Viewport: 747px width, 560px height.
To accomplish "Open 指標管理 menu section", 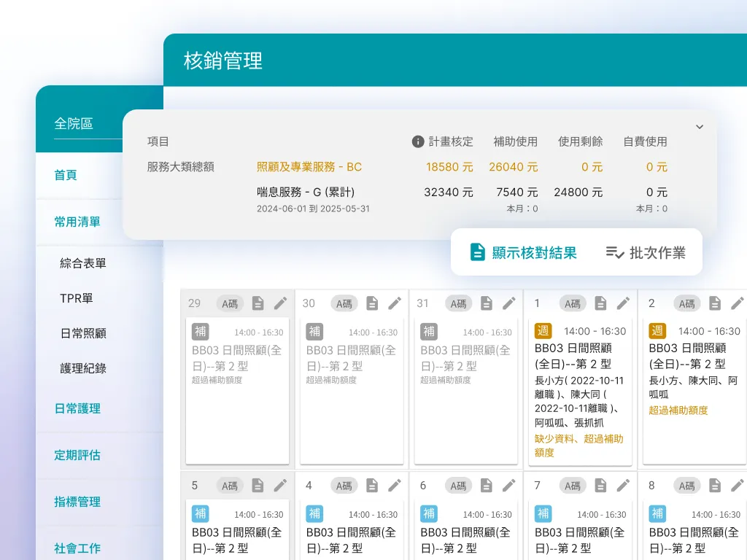I will pyautogui.click(x=77, y=502).
